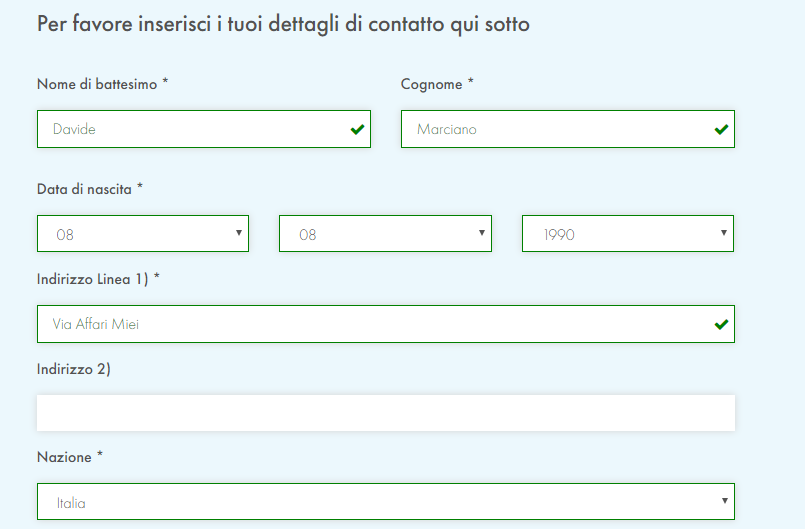The height and width of the screenshot is (529, 805).
Task: Click the arrow of the middle birth-date dropdown
Action: (x=481, y=233)
